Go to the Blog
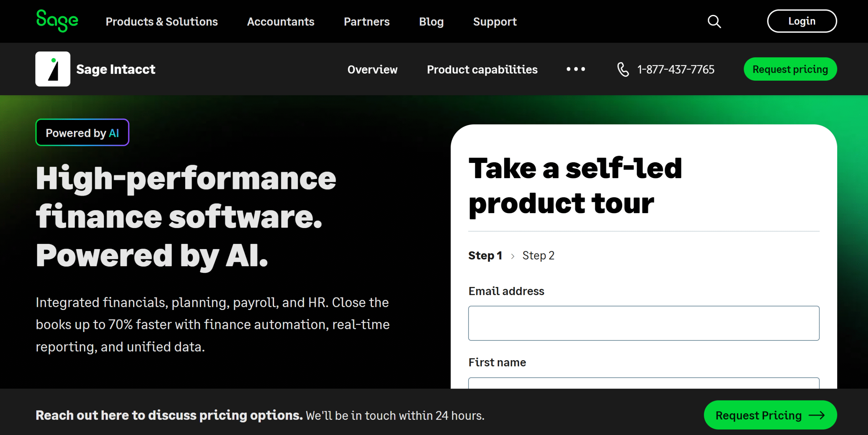The image size is (868, 435). point(431,22)
